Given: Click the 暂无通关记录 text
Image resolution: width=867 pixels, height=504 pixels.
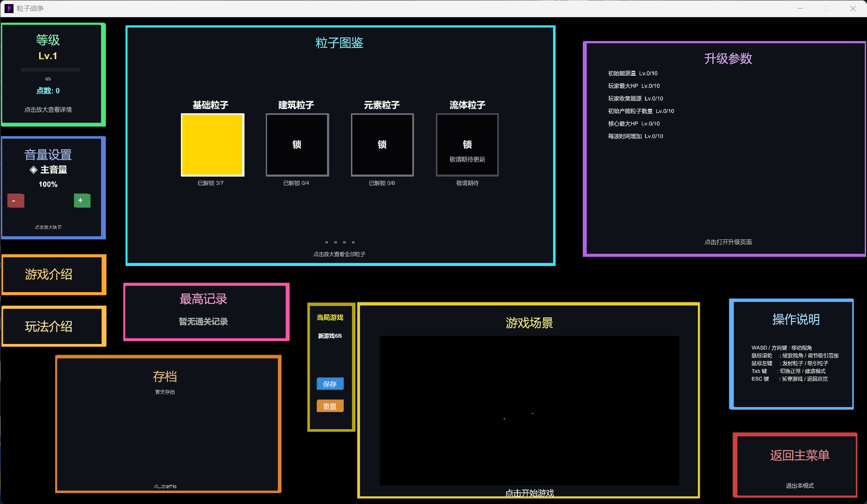Looking at the screenshot, I should point(203,322).
